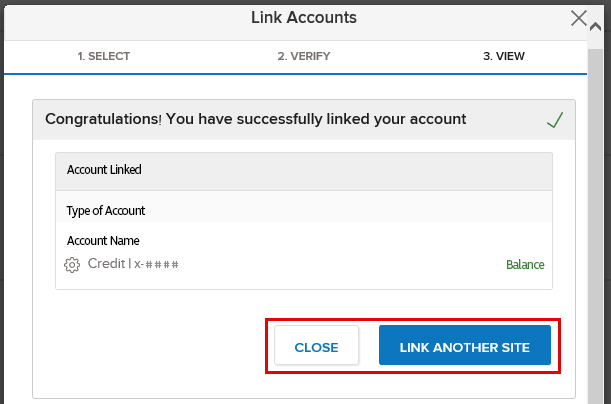Select the Credit account name text
Image resolution: width=611 pixels, height=404 pixels.
[106, 264]
